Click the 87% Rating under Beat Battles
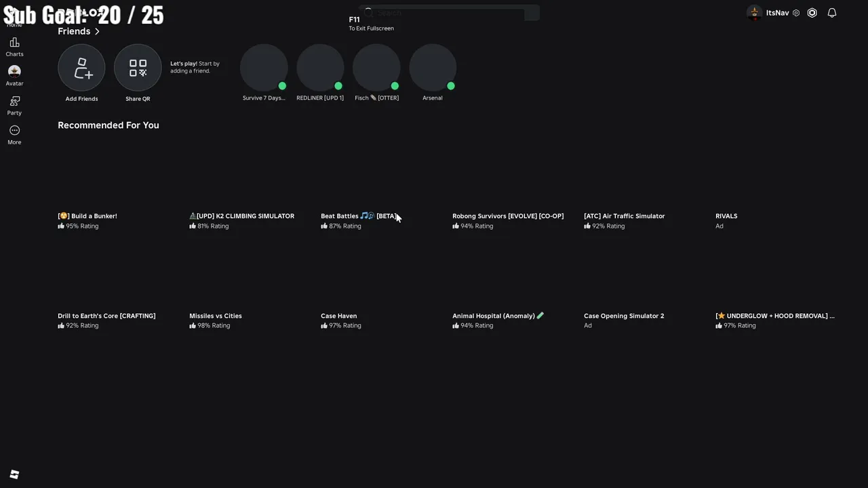868x488 pixels. pos(341,226)
